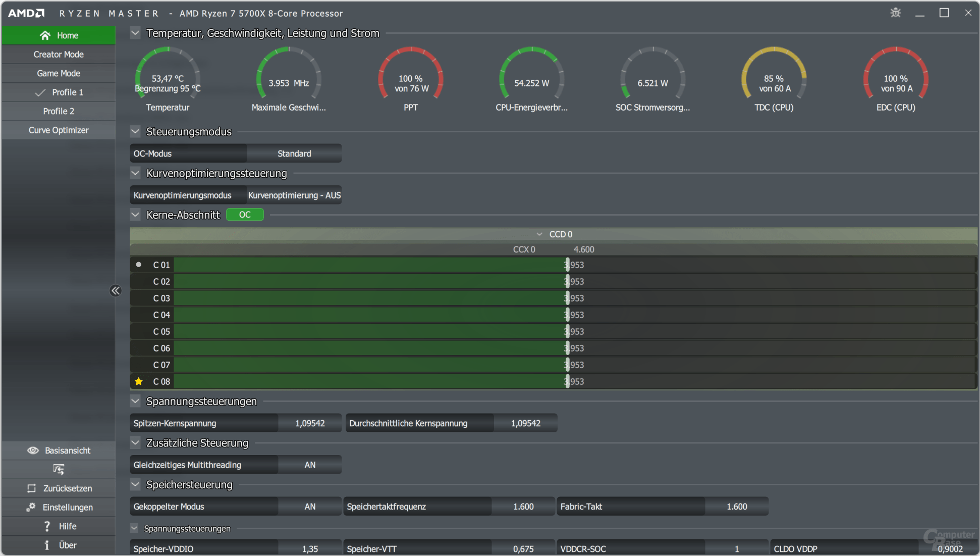Select the Profile 2 entry

click(x=59, y=111)
